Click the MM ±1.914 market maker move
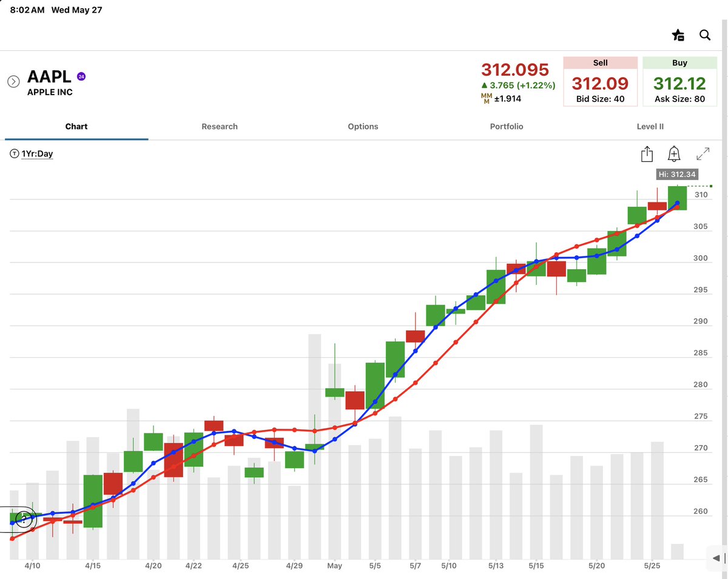This screenshot has height=579, width=728. [501, 98]
